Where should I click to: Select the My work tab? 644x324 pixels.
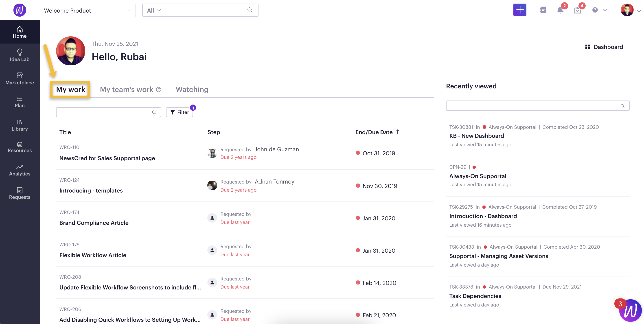tap(70, 90)
